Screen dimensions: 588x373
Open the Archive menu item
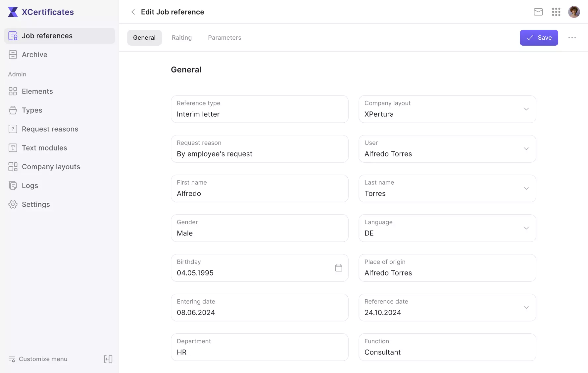pyautogui.click(x=60, y=55)
